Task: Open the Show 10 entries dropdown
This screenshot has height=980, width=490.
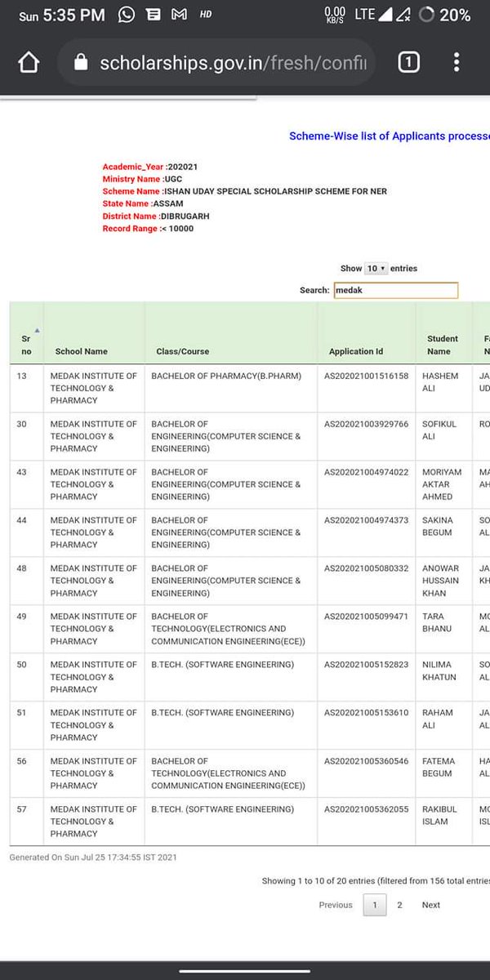Action: (x=376, y=268)
